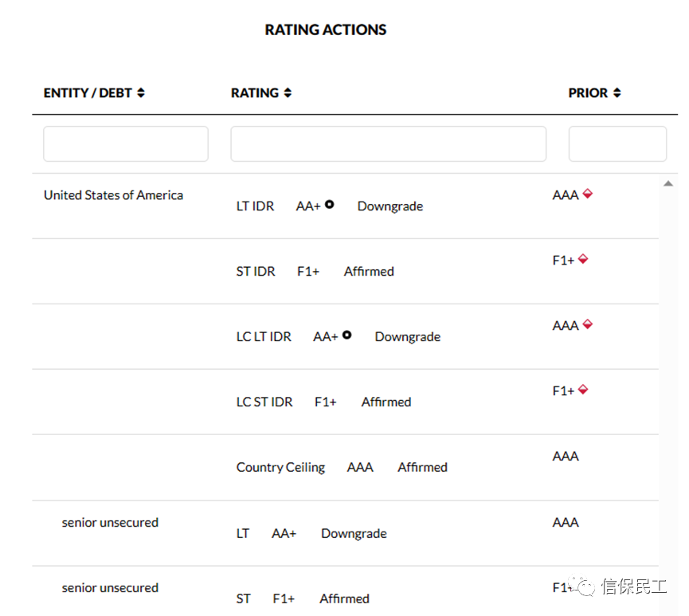Click the PRIOR column header label

pos(588,93)
